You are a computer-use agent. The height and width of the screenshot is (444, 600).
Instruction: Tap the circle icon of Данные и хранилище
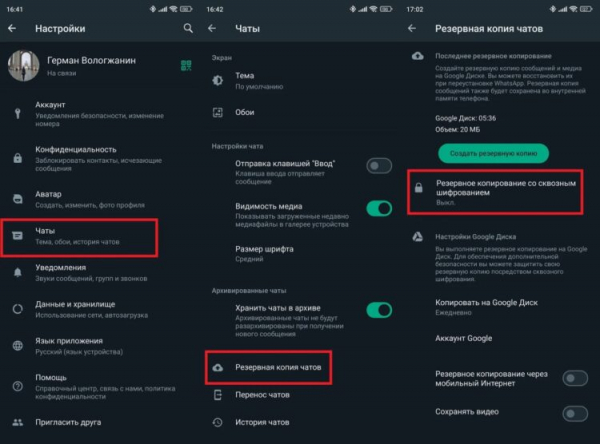coord(18,309)
